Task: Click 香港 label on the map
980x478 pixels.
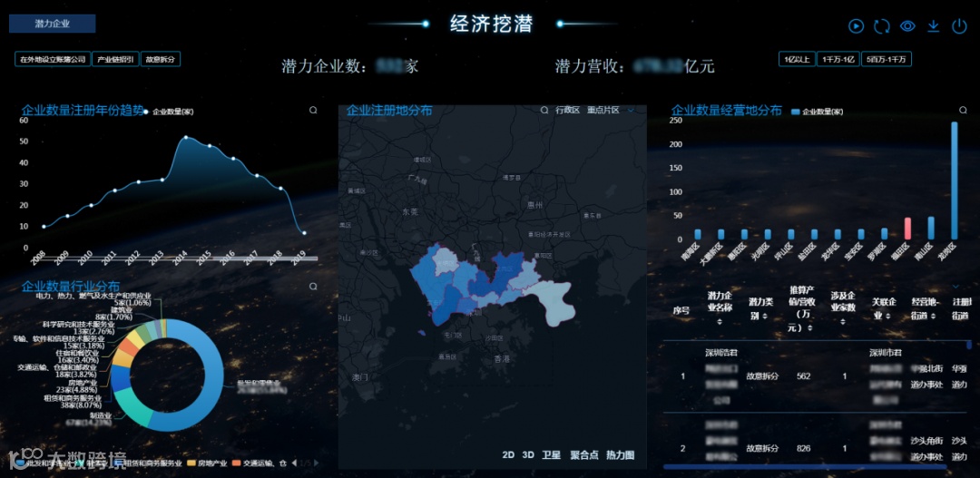Action: click(502, 358)
